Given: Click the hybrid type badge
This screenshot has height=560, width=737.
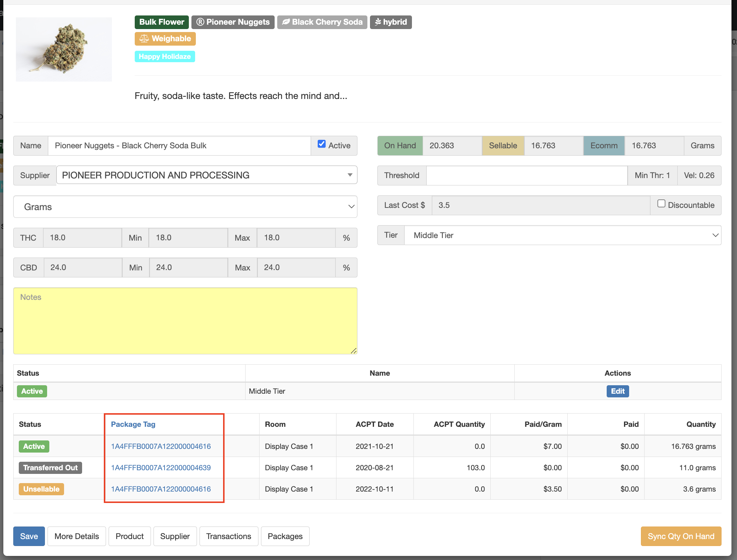Looking at the screenshot, I should tap(391, 22).
